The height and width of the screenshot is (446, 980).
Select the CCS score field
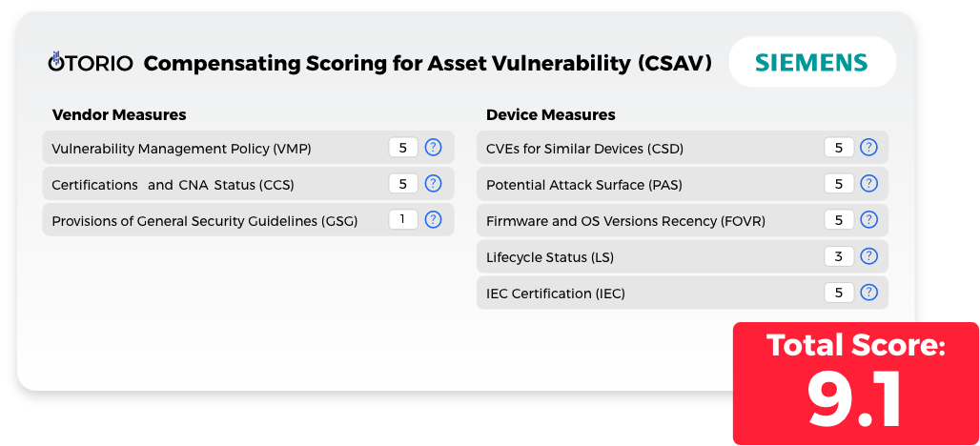[403, 184]
